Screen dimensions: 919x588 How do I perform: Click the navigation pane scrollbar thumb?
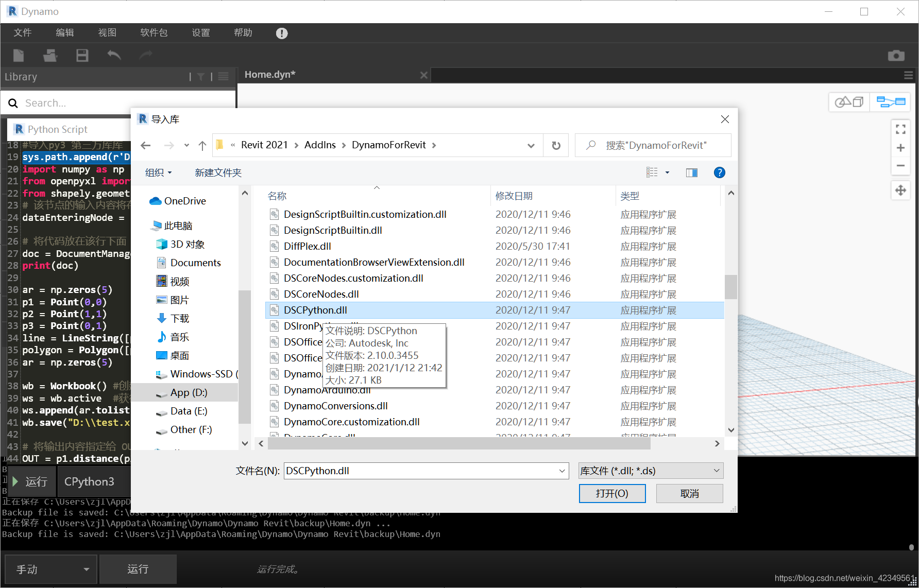click(x=245, y=356)
